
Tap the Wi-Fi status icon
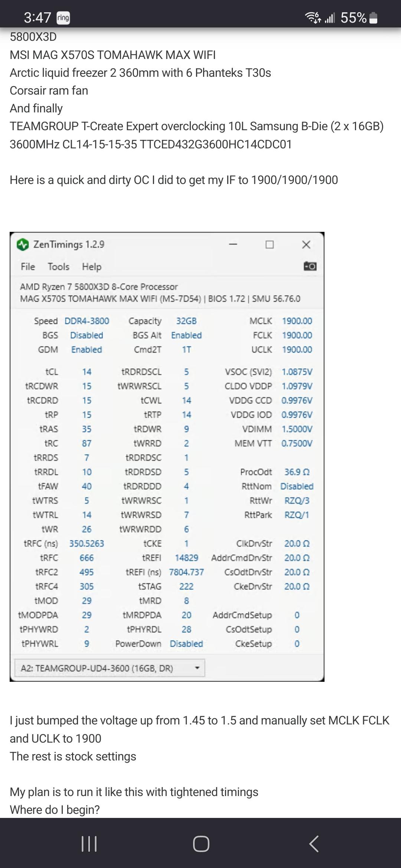(313, 17)
